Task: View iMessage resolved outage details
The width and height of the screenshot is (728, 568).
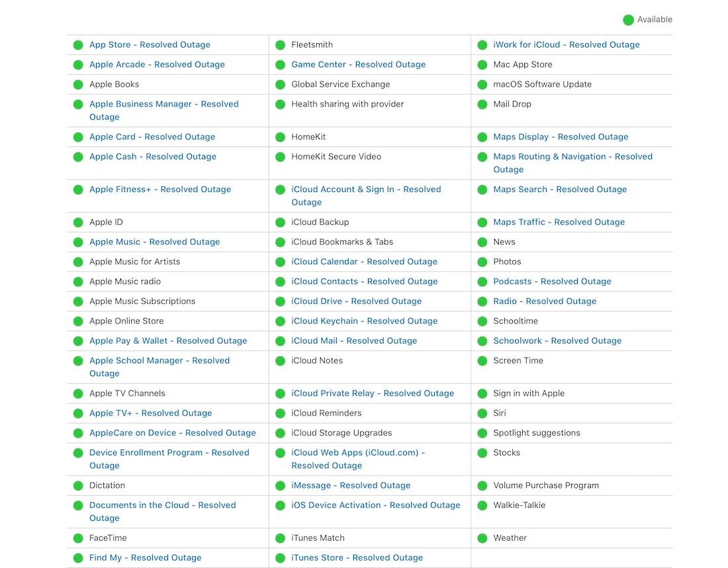Action: click(x=351, y=485)
